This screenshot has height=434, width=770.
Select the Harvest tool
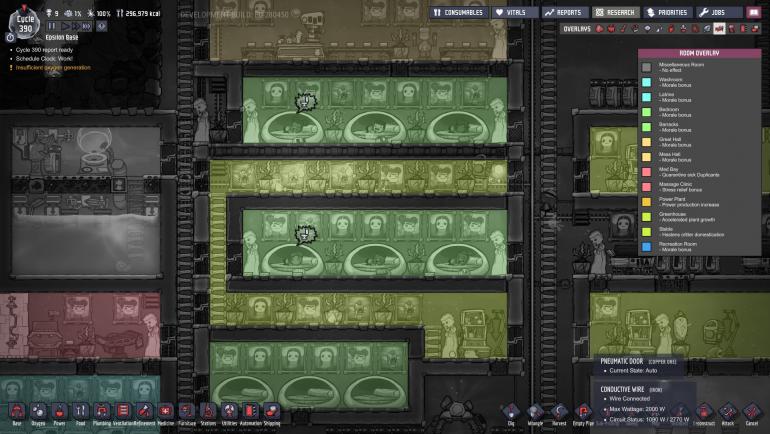pos(559,412)
